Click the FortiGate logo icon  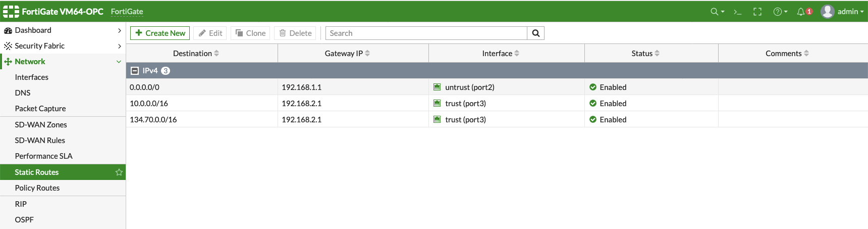click(x=11, y=11)
